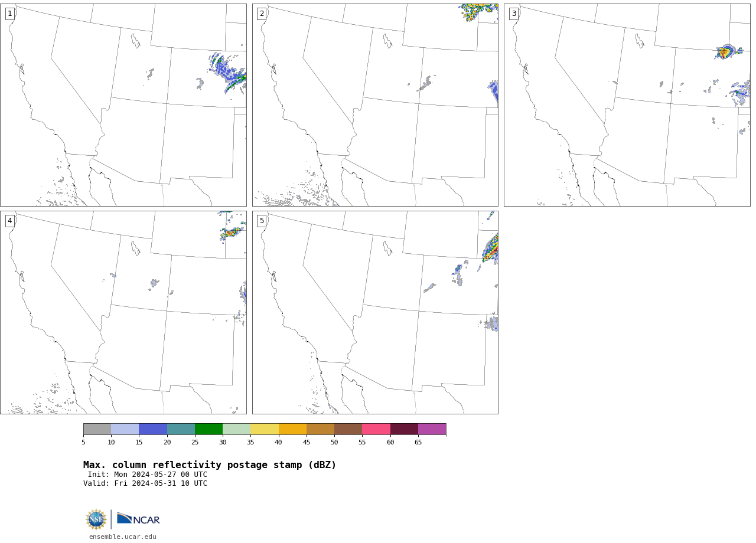Click the 25 tick label on colorbar

[195, 442]
